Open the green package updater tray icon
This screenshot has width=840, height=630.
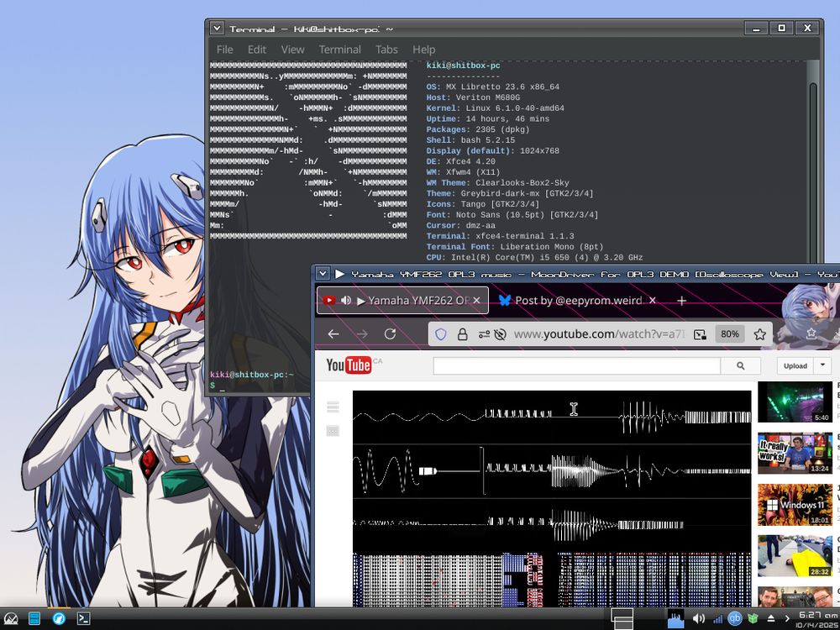coord(753,619)
